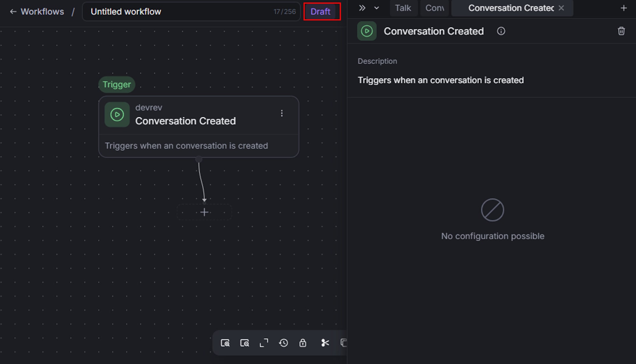
Task: Click the fit-to-view expand icon
Action: pyautogui.click(x=264, y=343)
